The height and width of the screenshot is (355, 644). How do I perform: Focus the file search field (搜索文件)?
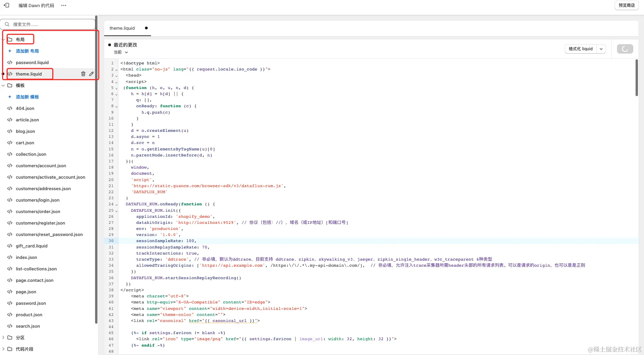coord(48,24)
